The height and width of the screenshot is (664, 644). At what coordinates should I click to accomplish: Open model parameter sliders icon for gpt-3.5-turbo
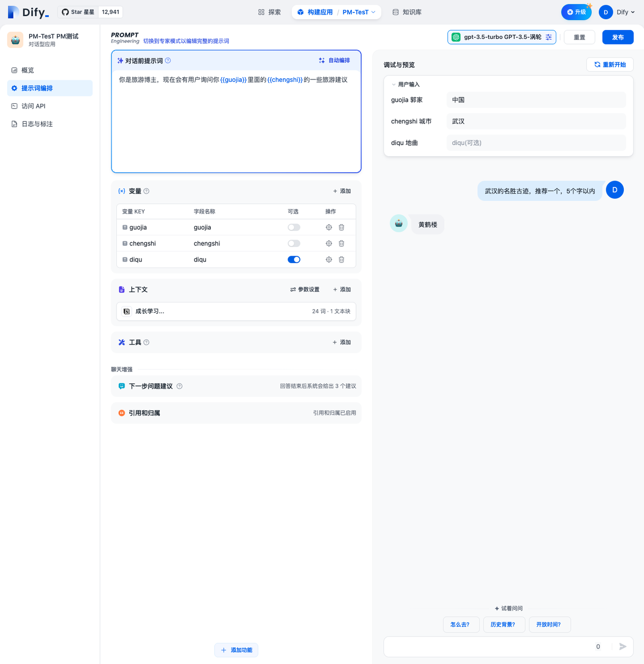[549, 37]
